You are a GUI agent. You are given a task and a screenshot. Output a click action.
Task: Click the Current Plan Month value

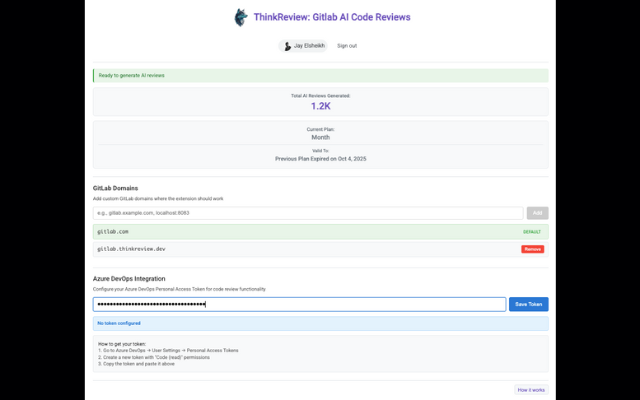click(320, 137)
